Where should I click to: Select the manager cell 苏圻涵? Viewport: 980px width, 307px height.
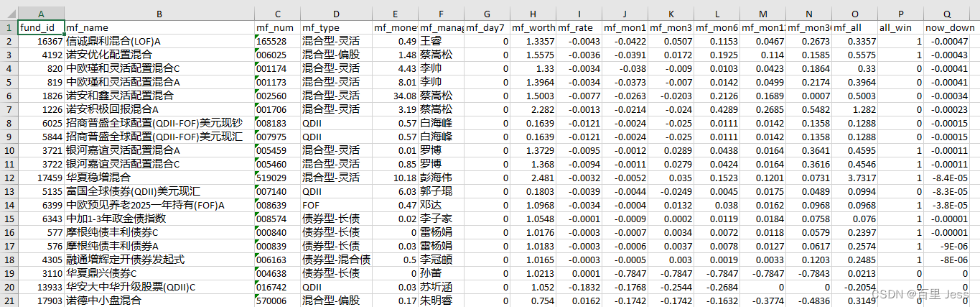441,286
